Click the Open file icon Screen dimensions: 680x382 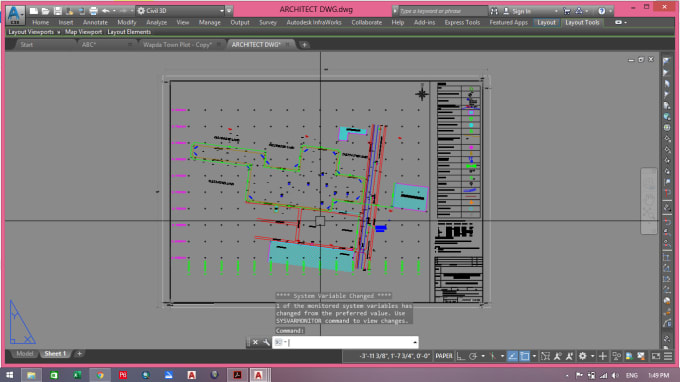tap(45, 11)
